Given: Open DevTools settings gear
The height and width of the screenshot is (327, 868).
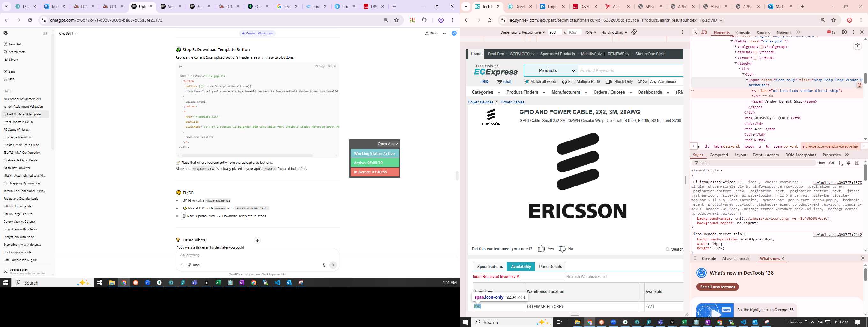Looking at the screenshot, I should (844, 32).
